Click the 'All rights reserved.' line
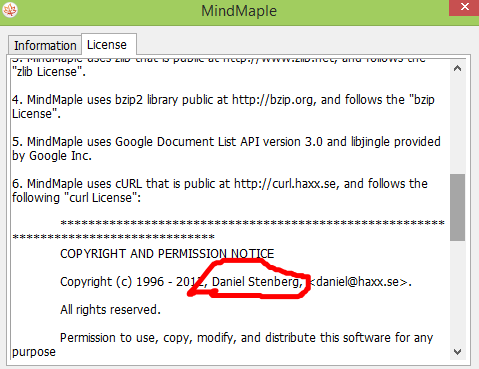 coord(110,310)
